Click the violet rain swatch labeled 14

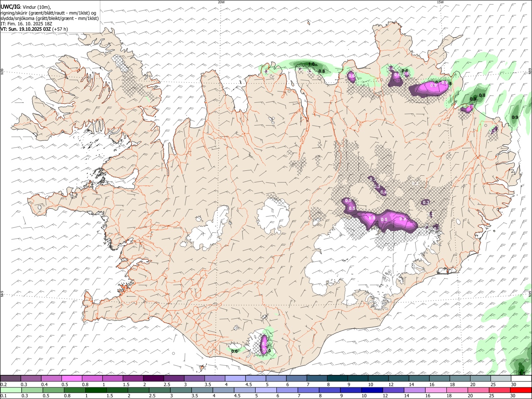click(414, 390)
